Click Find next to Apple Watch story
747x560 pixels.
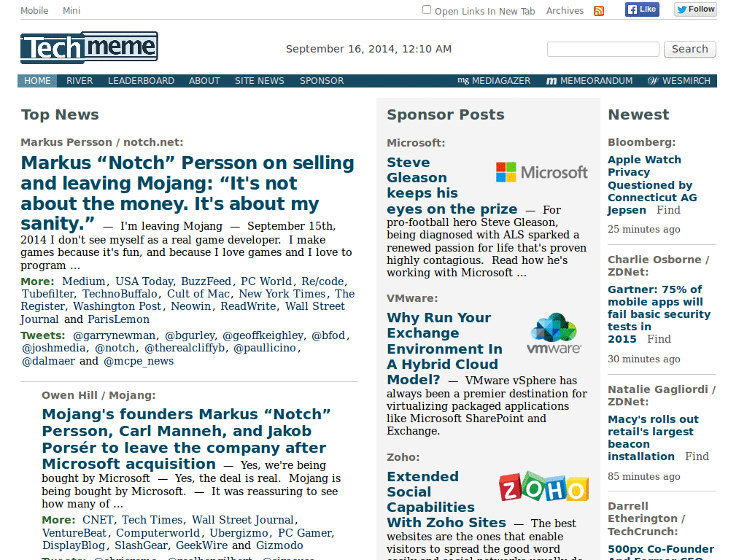668,210
